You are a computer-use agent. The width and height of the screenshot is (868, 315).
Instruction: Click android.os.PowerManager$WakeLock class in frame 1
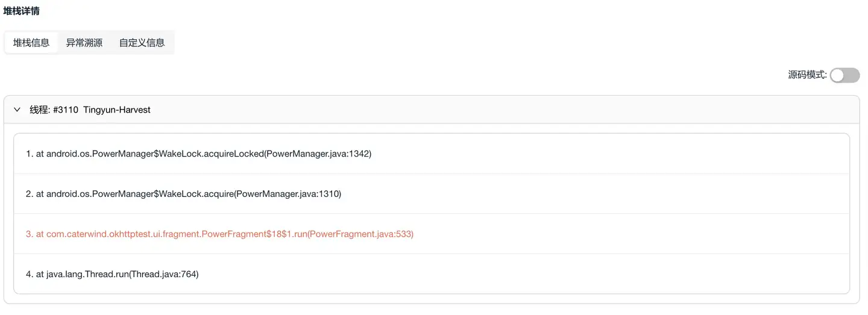[x=121, y=154]
